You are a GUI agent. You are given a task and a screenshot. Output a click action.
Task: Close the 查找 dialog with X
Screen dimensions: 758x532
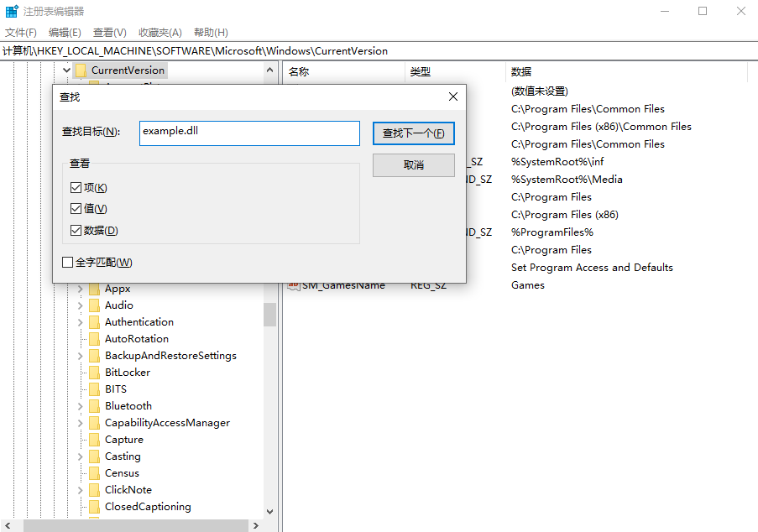[x=453, y=96]
